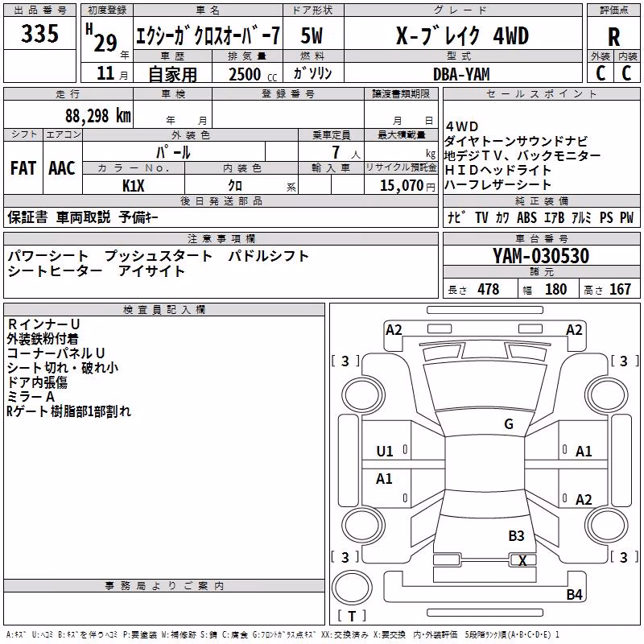
Task: Click inspector note Rゲート樹脂部1部割れ
Action: point(68,411)
